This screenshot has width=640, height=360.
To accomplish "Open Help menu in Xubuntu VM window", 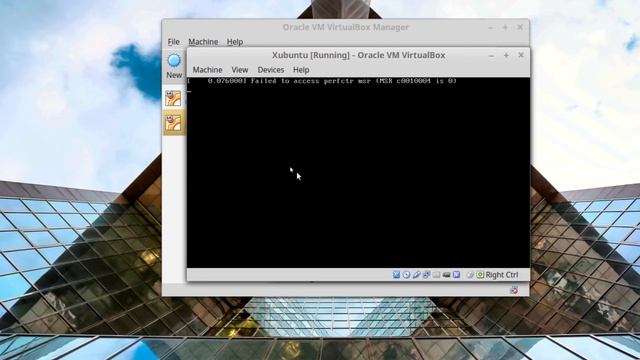I will 301,70.
